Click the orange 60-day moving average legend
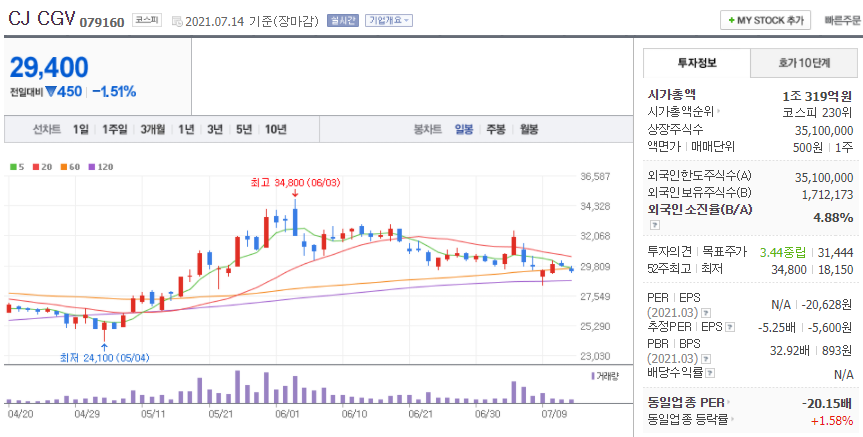Viewport: 863px width, 437px height. pos(70,167)
